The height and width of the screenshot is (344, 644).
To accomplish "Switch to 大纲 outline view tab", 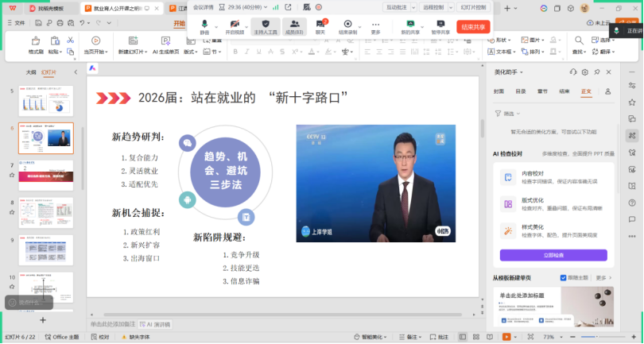I will 31,72.
